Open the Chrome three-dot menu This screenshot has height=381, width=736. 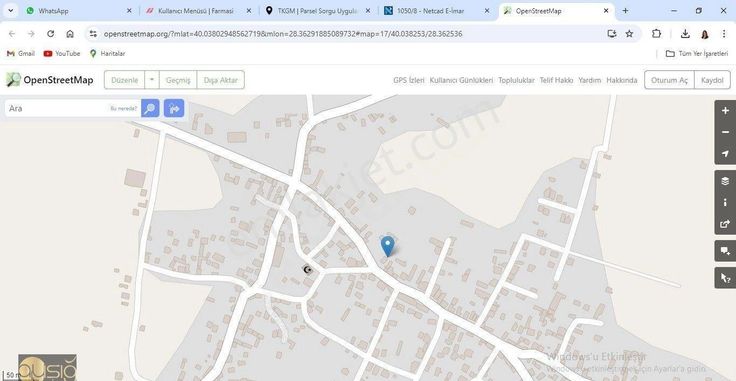pyautogui.click(x=724, y=34)
